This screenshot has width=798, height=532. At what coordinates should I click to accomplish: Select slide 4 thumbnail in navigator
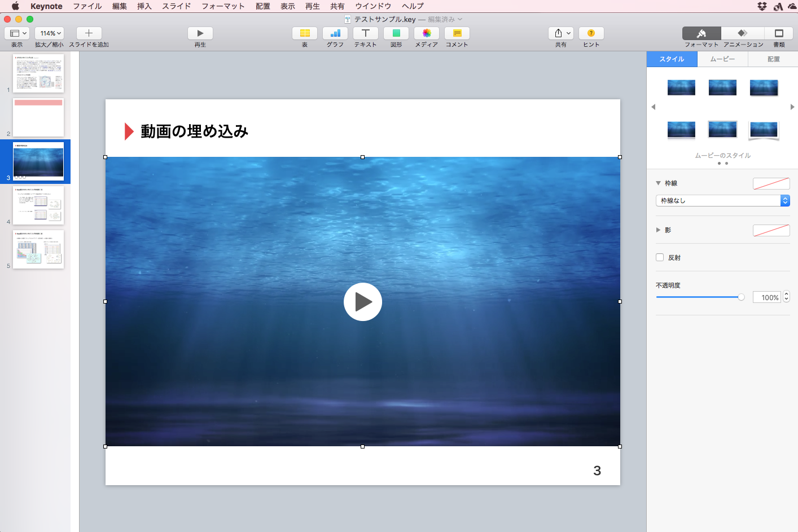[38, 205]
